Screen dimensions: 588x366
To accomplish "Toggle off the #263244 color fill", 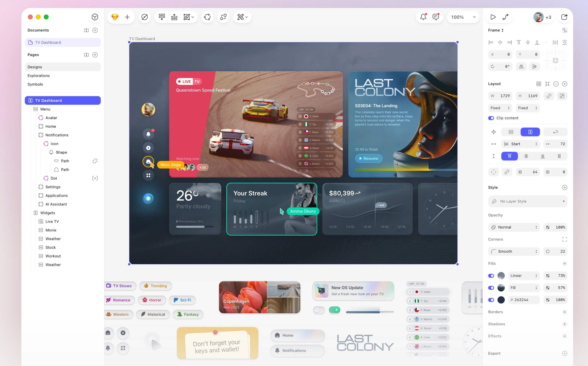I will [491, 300].
